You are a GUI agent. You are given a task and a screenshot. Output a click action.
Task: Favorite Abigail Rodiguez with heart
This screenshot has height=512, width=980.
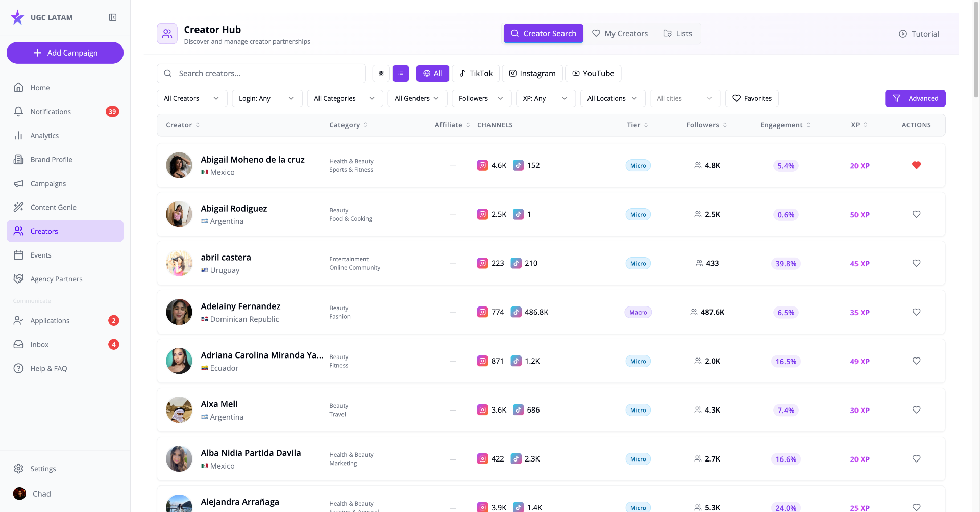point(916,214)
